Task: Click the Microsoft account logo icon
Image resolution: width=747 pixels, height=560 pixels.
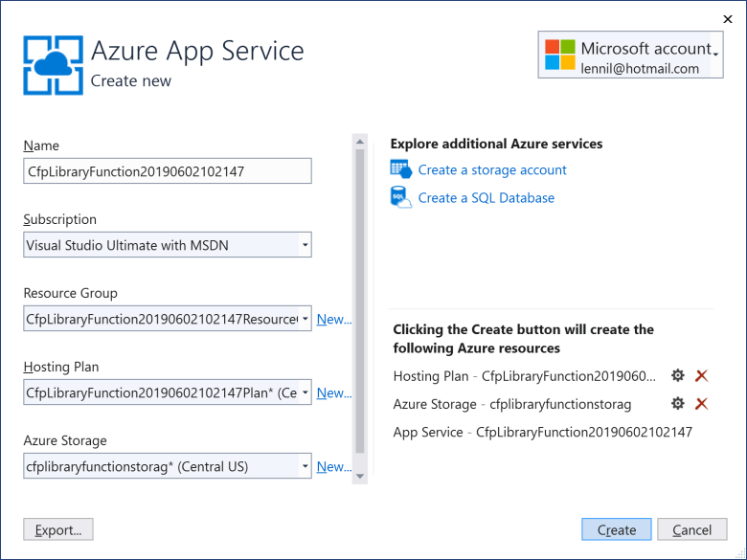Action: [560, 55]
